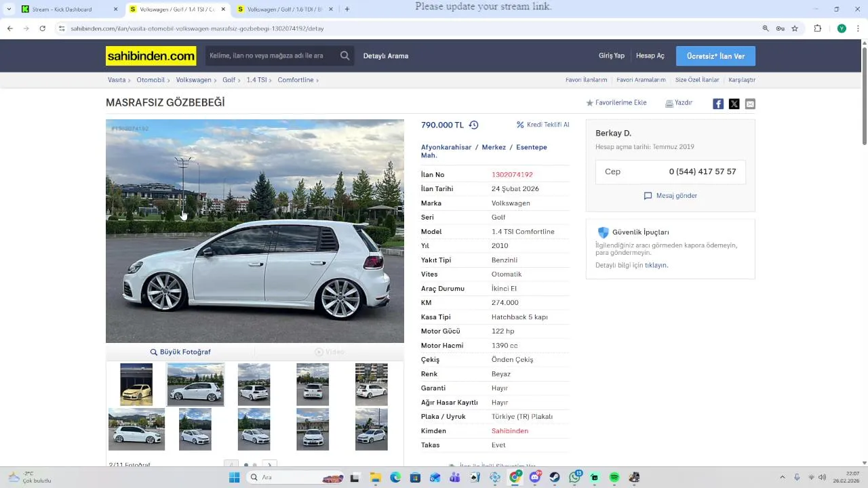Share the listing on Facebook
The height and width of the screenshot is (488, 868).
point(718,104)
